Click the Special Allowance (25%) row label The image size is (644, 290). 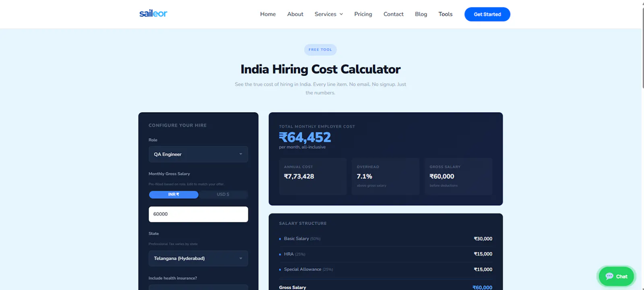click(308, 269)
